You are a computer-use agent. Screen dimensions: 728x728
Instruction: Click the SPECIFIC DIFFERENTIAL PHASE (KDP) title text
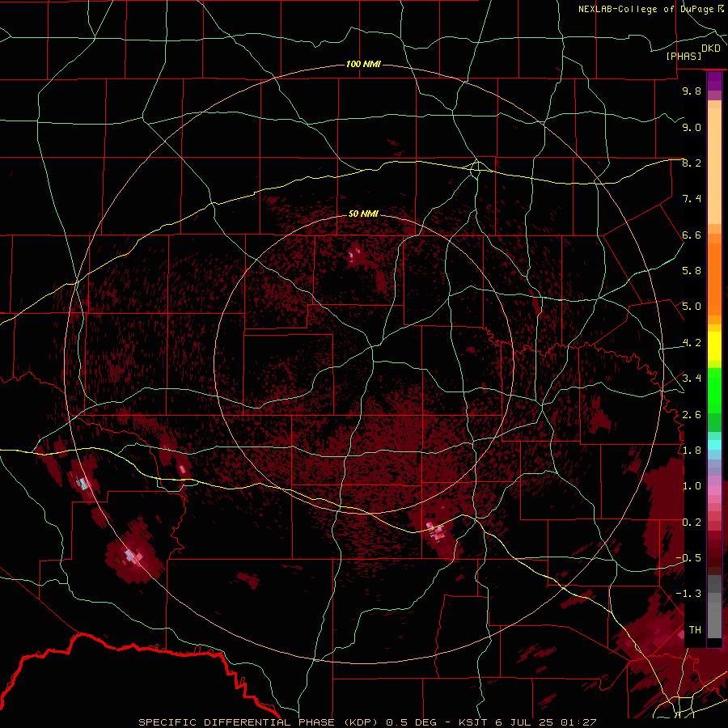tap(259, 722)
